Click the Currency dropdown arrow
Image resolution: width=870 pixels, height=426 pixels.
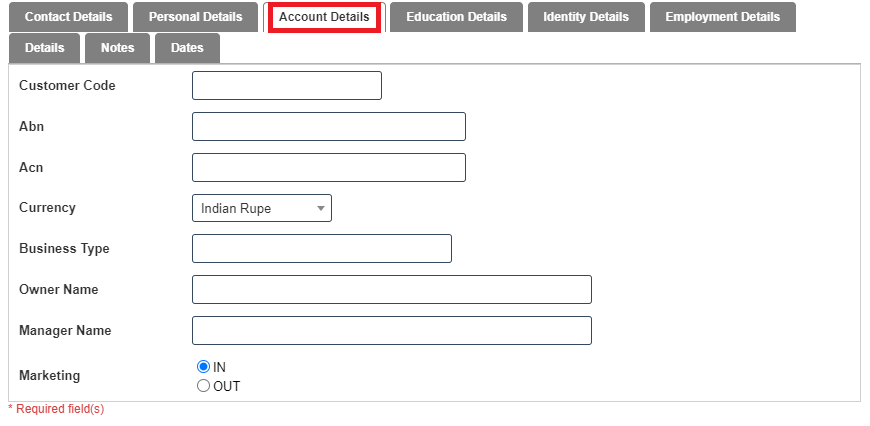pyautogui.click(x=321, y=208)
